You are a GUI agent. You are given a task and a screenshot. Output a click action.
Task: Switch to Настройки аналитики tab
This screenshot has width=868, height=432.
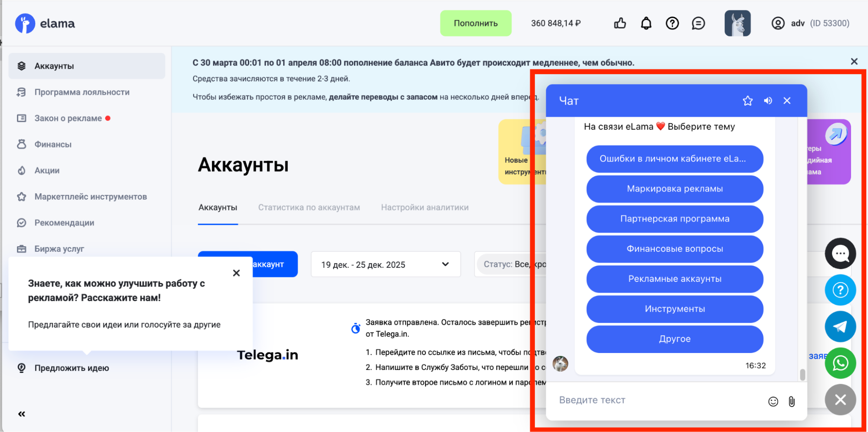click(425, 208)
